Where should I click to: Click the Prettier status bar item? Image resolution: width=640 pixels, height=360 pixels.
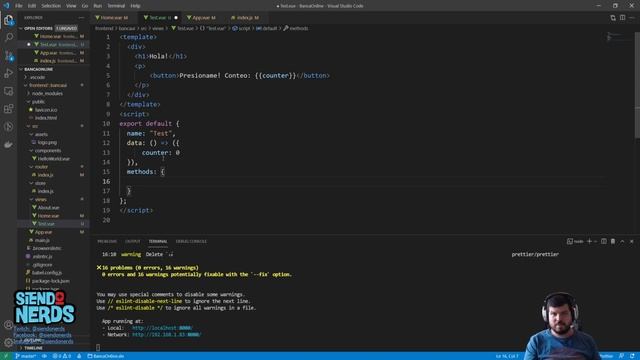pos(607,356)
